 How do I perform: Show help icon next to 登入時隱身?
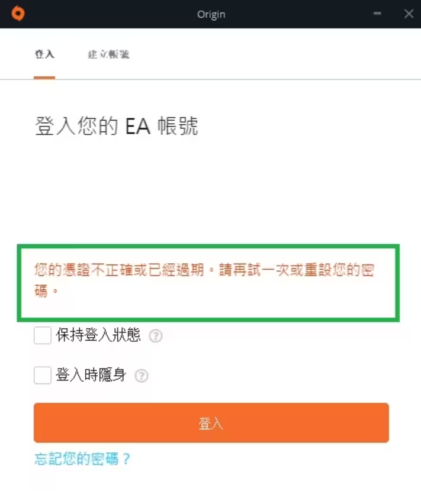[142, 376]
